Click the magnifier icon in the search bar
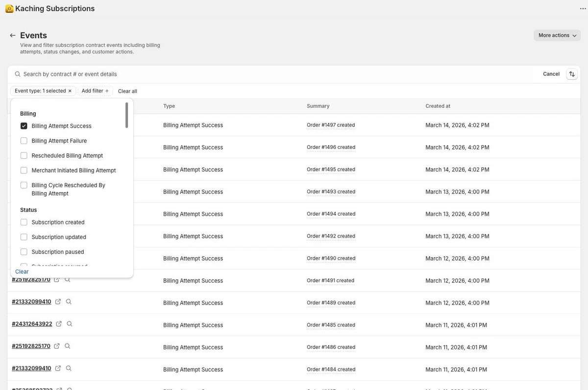This screenshot has width=588, height=390. [x=18, y=74]
